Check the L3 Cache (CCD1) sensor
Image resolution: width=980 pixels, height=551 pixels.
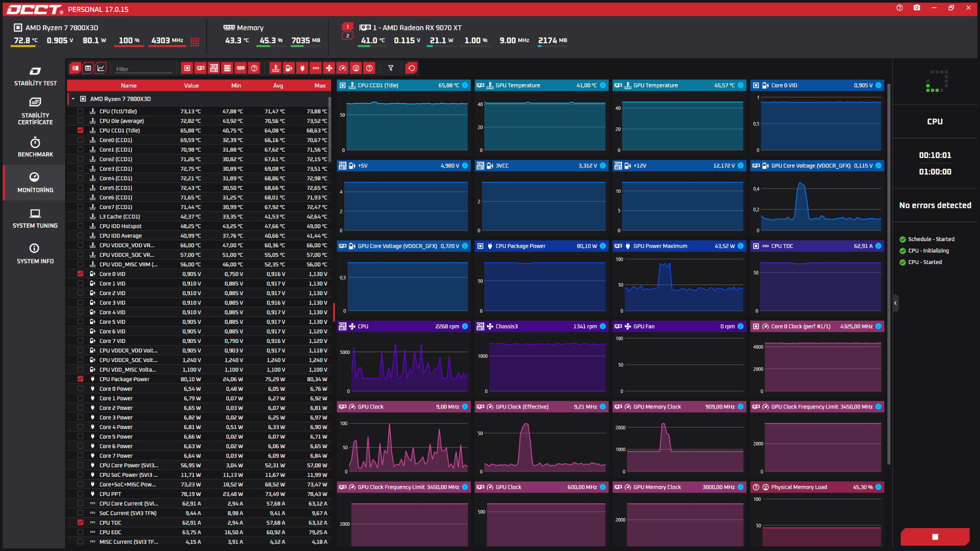[80, 217]
